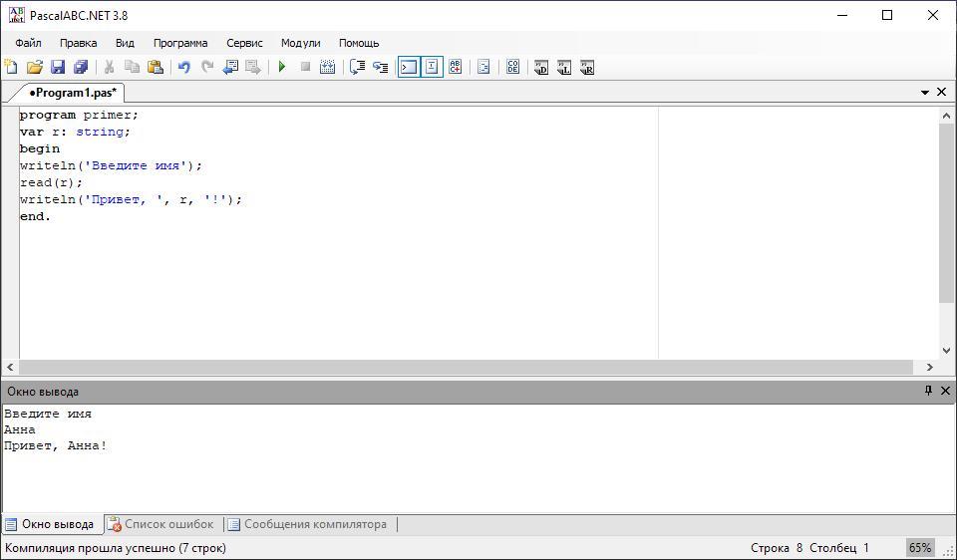Stop the running program
The height and width of the screenshot is (560, 957).
[x=305, y=67]
